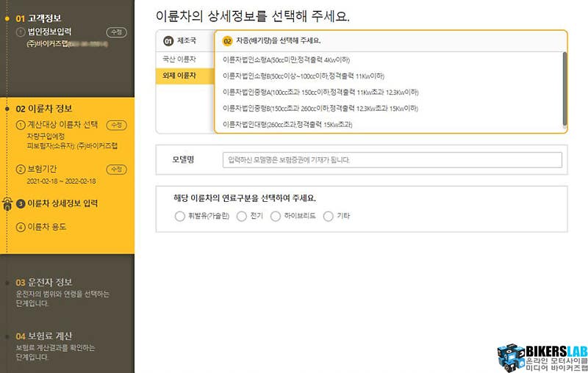588x373 pixels.
Task: Pick 이륜차법인대형 (260cc초과) from the list
Action: pyautogui.click(x=287, y=125)
